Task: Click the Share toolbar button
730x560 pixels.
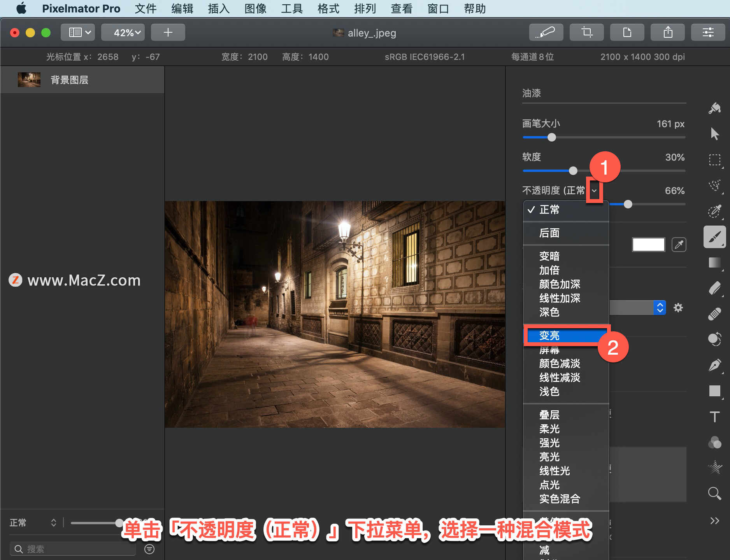Action: click(668, 32)
